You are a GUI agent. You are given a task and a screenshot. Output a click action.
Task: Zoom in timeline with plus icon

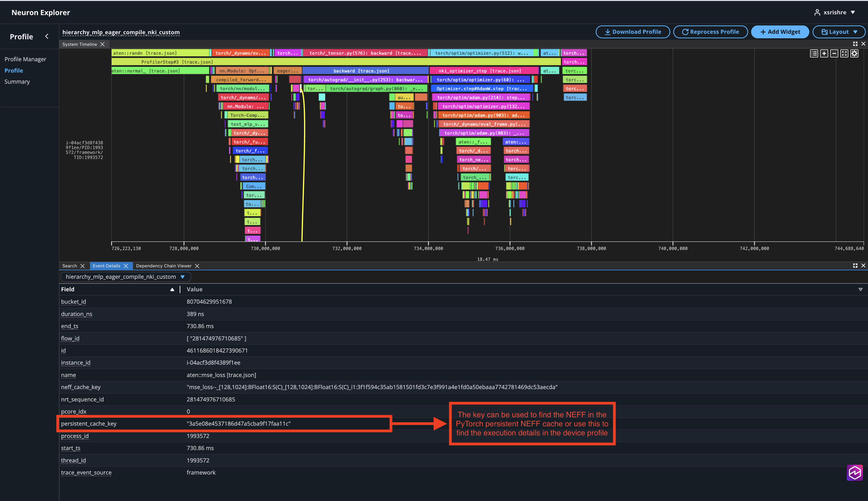pyautogui.click(x=824, y=53)
